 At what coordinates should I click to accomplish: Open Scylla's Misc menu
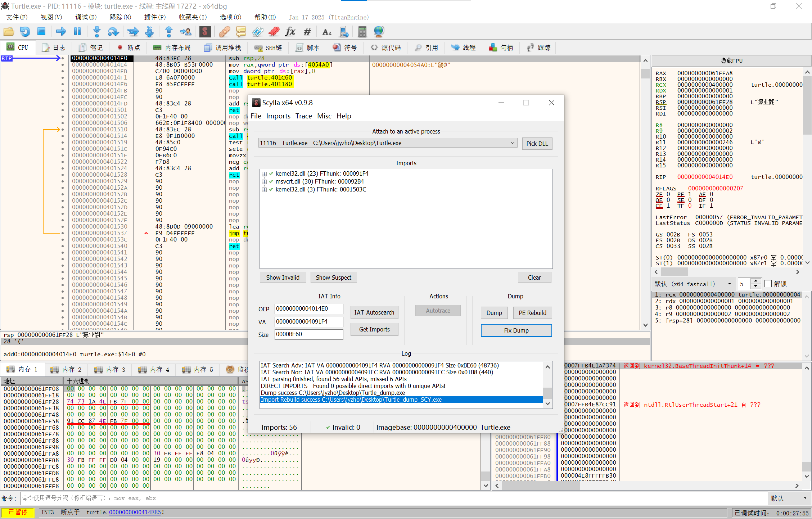(324, 116)
